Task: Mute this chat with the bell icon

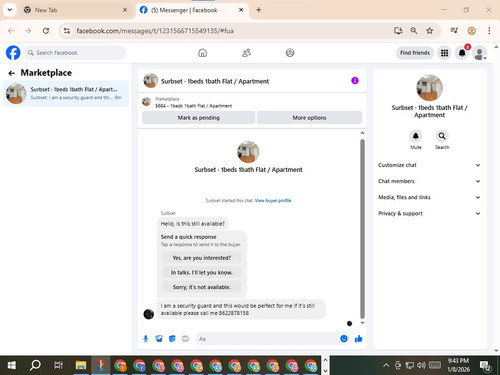Action: tap(416, 136)
